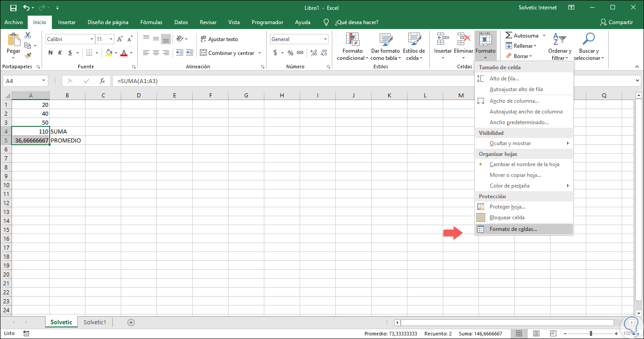Decrease decimal places

pyautogui.click(x=323, y=53)
